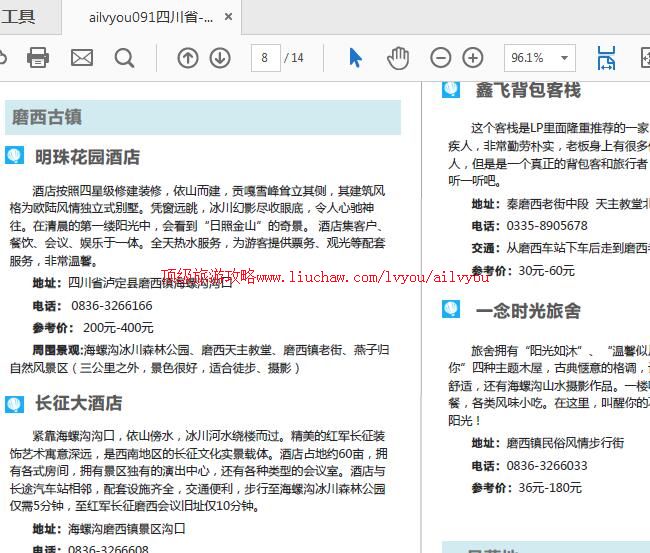Select the arrow selection tool
The image size is (650, 553).
[x=355, y=58]
